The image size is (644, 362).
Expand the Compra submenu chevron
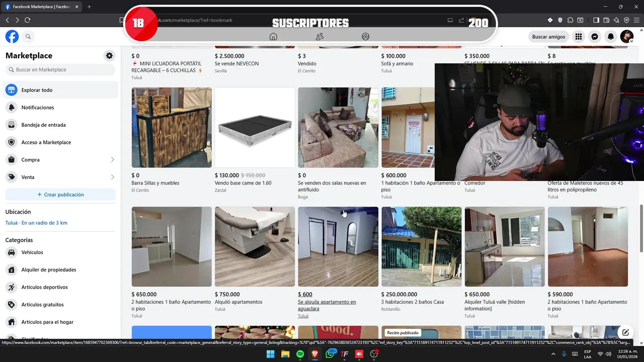point(112,160)
